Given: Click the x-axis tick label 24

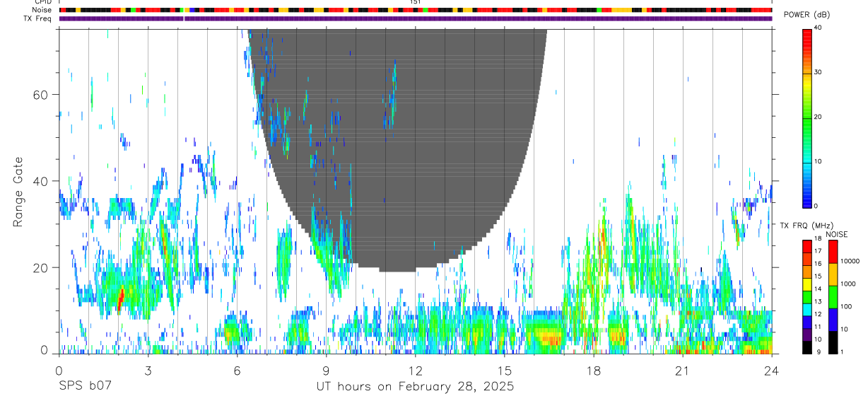Looking at the screenshot, I should point(772,371).
